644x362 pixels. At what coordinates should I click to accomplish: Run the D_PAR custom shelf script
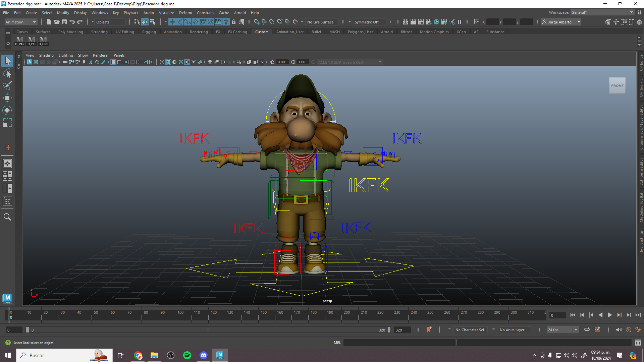tap(20, 41)
